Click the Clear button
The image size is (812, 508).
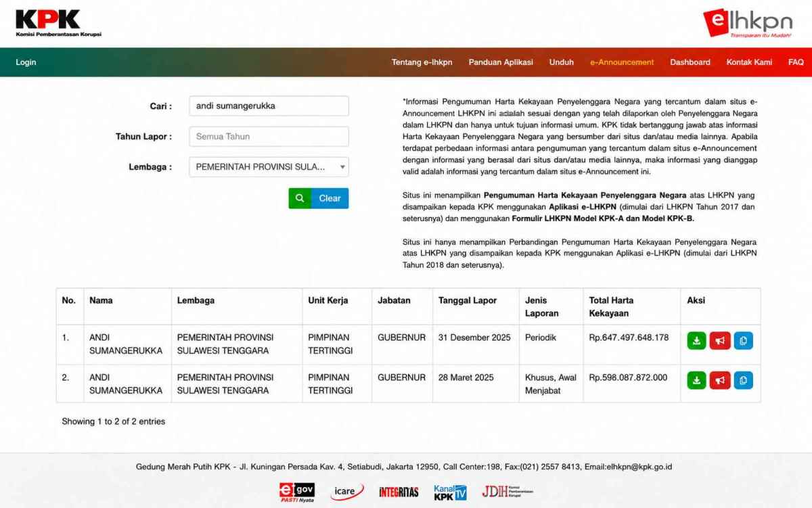coord(330,198)
